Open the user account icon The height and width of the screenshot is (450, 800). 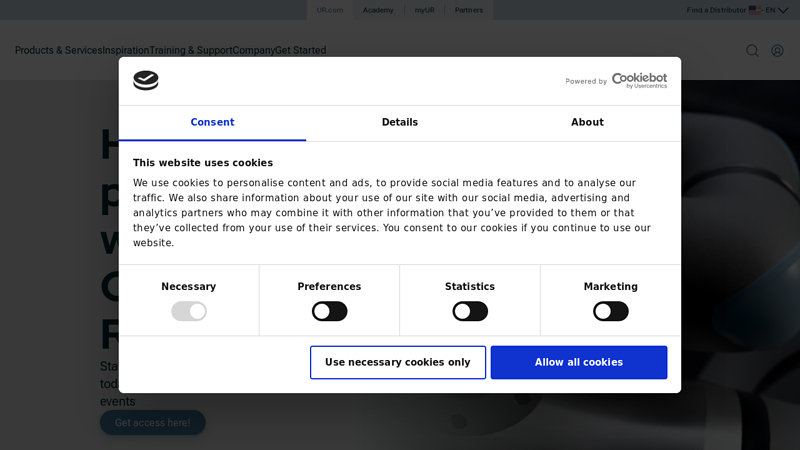pyautogui.click(x=777, y=51)
